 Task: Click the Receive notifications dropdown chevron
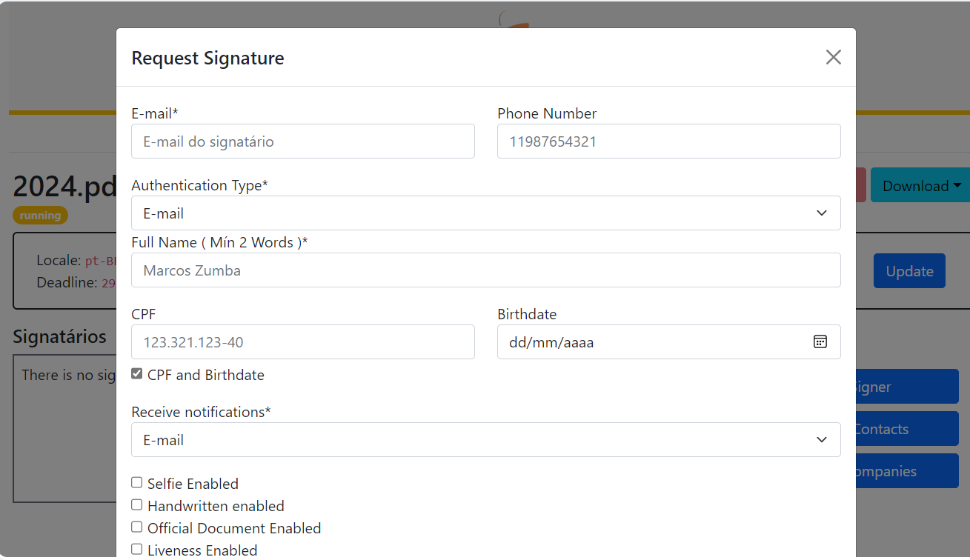pyautogui.click(x=821, y=440)
